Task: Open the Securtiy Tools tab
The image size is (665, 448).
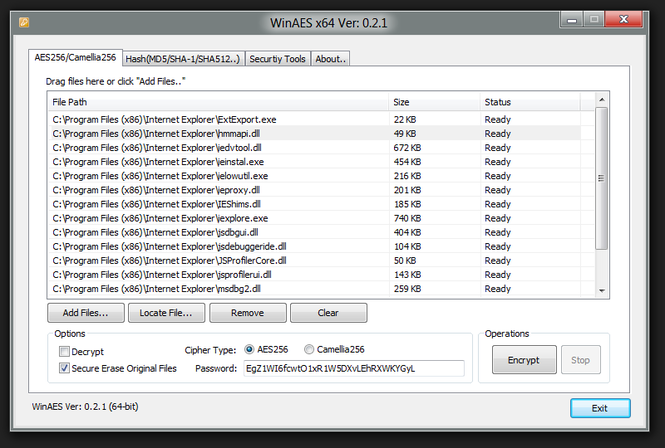Action: (x=276, y=59)
